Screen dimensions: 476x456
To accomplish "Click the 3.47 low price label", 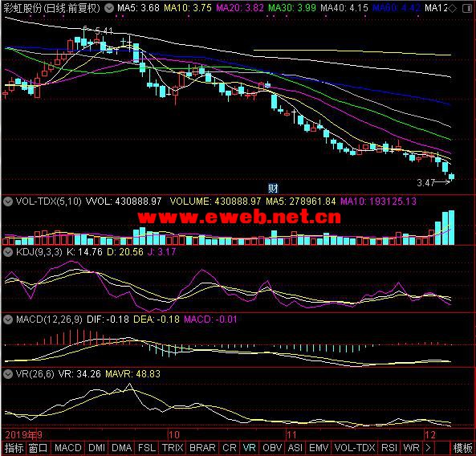I will 426,183.
